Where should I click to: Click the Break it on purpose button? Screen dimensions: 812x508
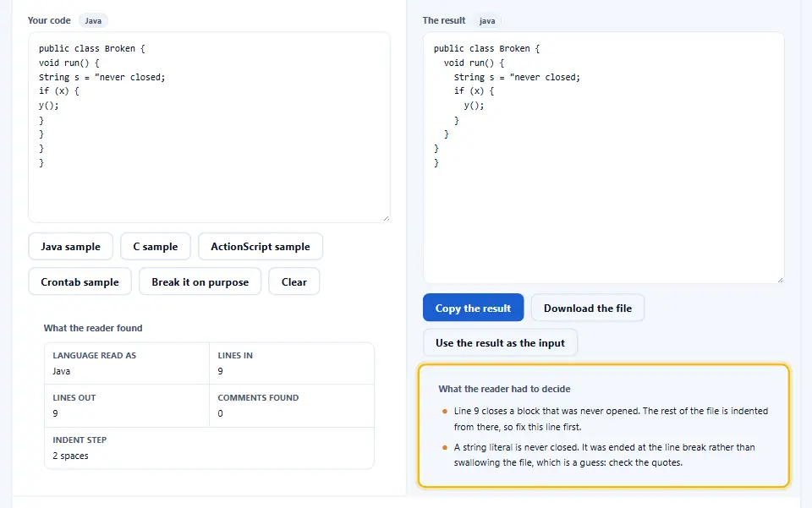pos(200,282)
